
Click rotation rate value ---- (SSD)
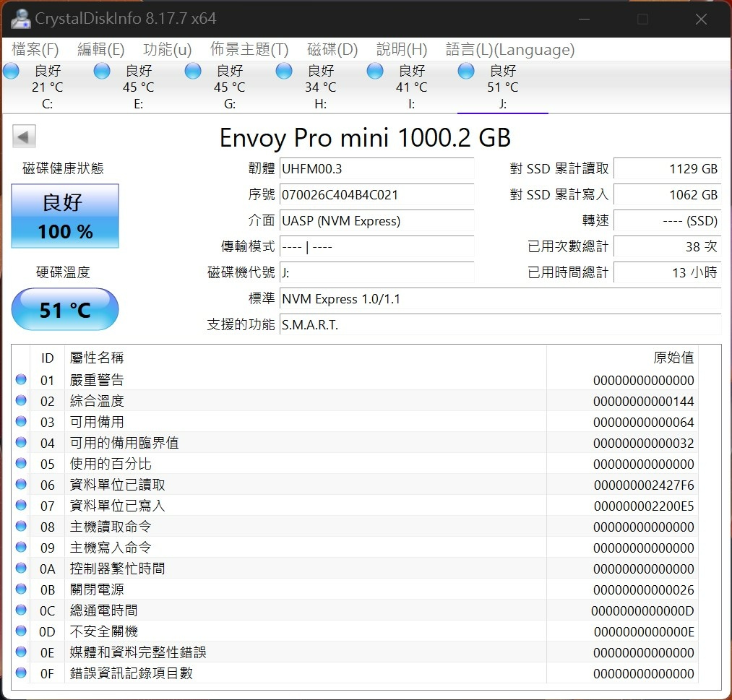pos(668,221)
